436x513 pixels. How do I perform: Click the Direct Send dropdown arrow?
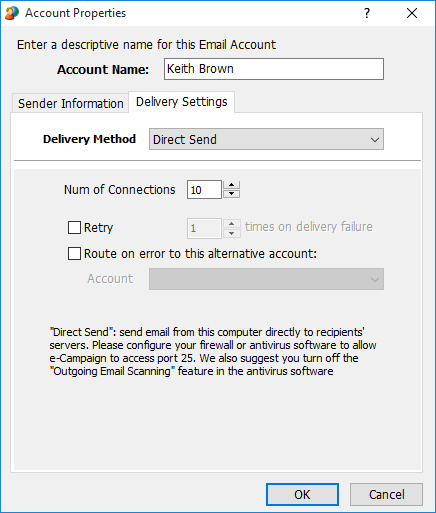[375, 140]
